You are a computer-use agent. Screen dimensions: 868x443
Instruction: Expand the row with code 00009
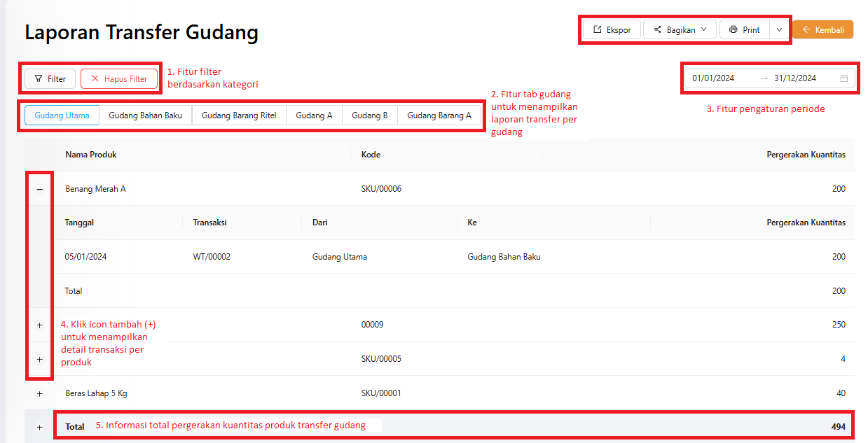pyautogui.click(x=39, y=325)
